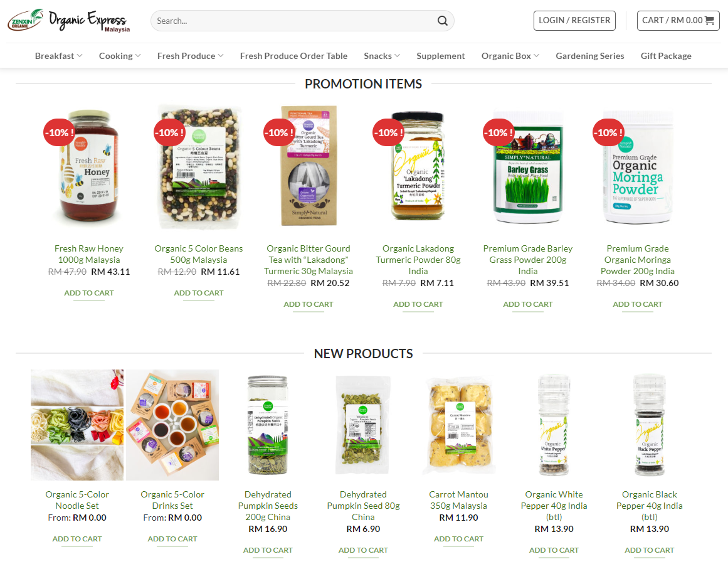The image size is (728, 569).
Task: Open the shopping cart icon
Action: [709, 21]
